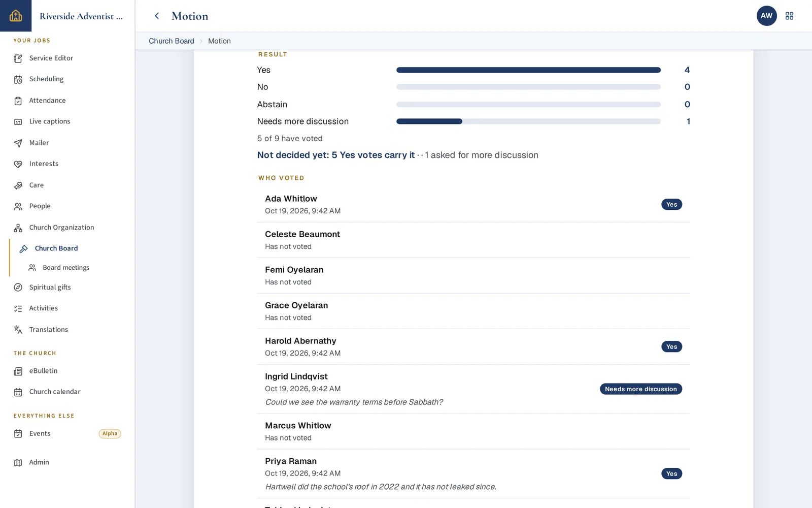Screen dimensions: 812x508
Task: Click Marcus Whitlow's name
Action: point(298,426)
